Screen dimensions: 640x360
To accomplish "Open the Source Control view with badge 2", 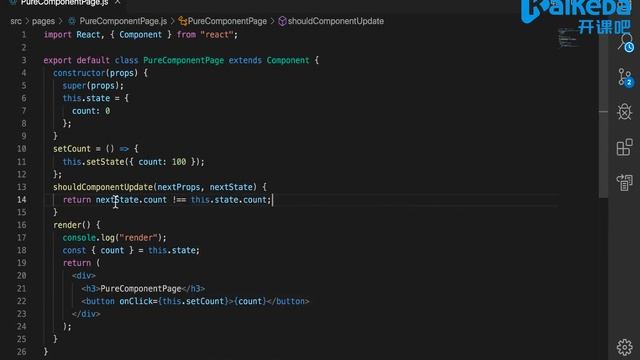I will coord(624,77).
